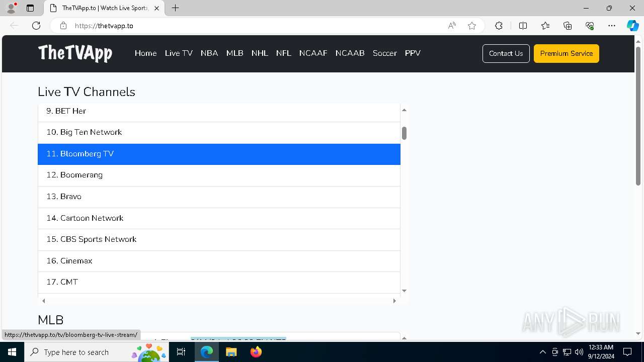Screen dimensions: 644x362
Task: Open Copilot sidebar icon
Action: pos(632,26)
